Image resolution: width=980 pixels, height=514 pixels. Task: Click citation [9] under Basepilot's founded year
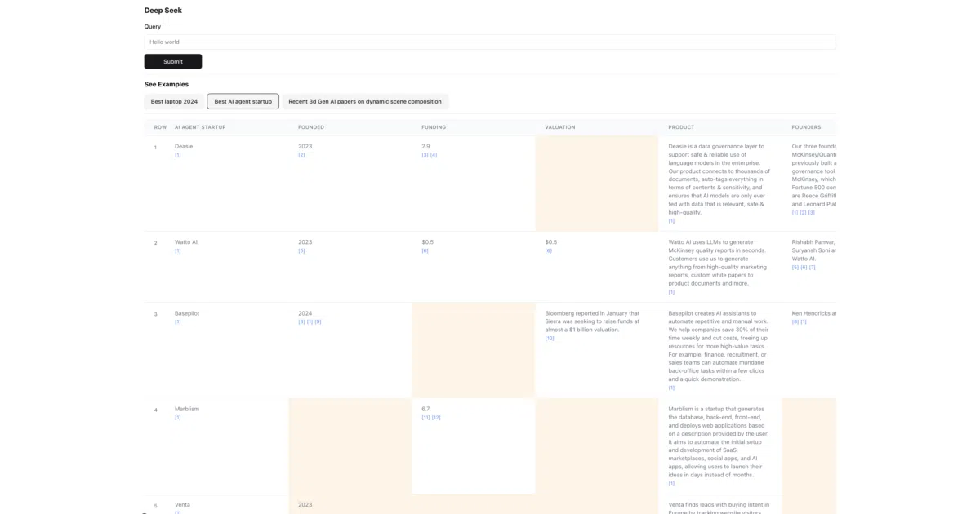pyautogui.click(x=318, y=321)
